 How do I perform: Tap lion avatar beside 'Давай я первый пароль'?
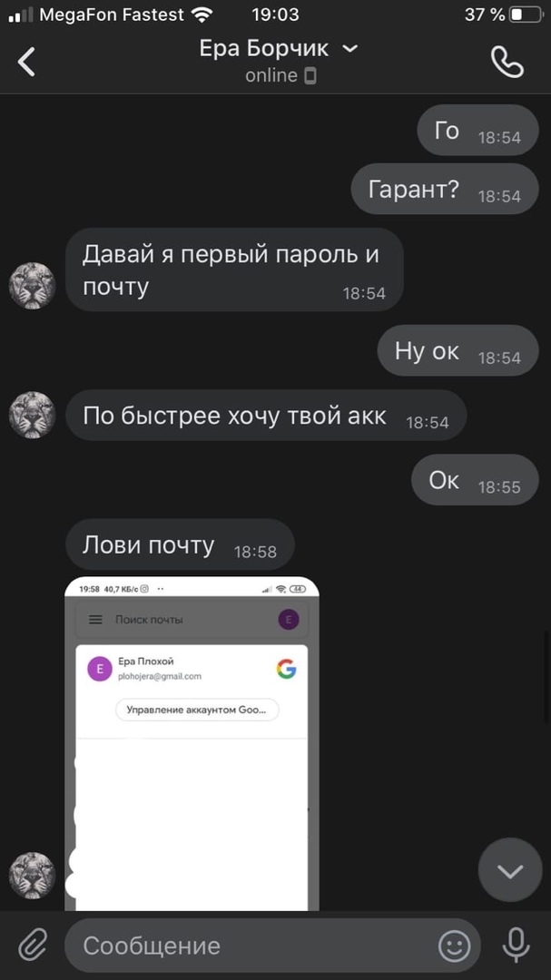[x=32, y=286]
